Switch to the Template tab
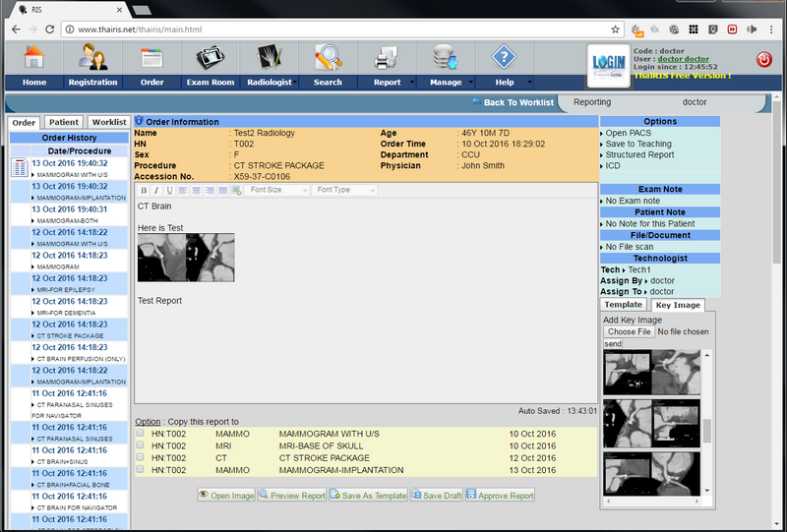The width and height of the screenshot is (787, 532). (x=624, y=305)
